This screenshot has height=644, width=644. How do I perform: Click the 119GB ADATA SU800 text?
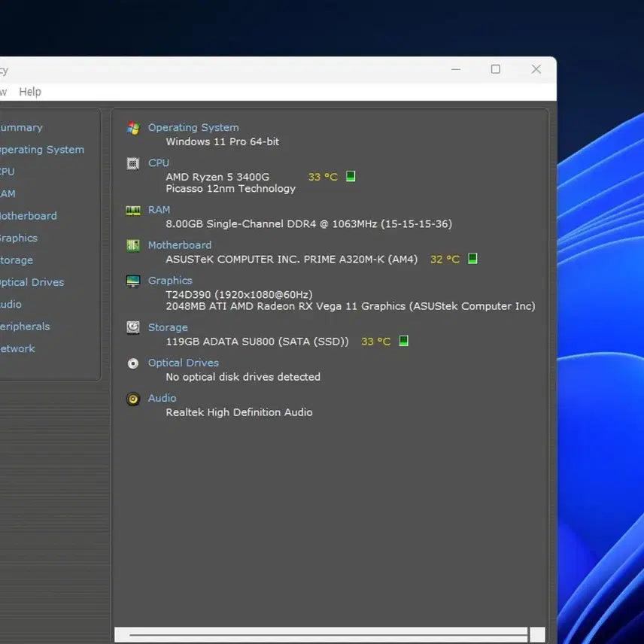point(257,342)
